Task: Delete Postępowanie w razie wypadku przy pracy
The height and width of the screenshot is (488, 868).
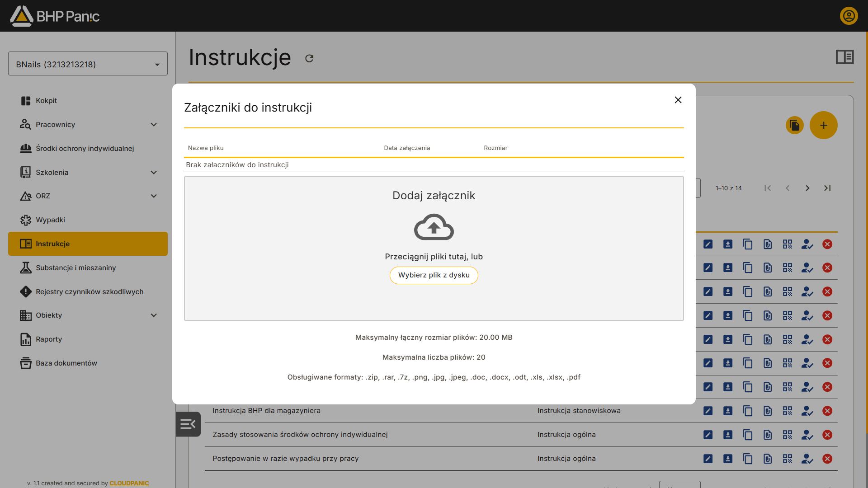Action: tap(827, 459)
